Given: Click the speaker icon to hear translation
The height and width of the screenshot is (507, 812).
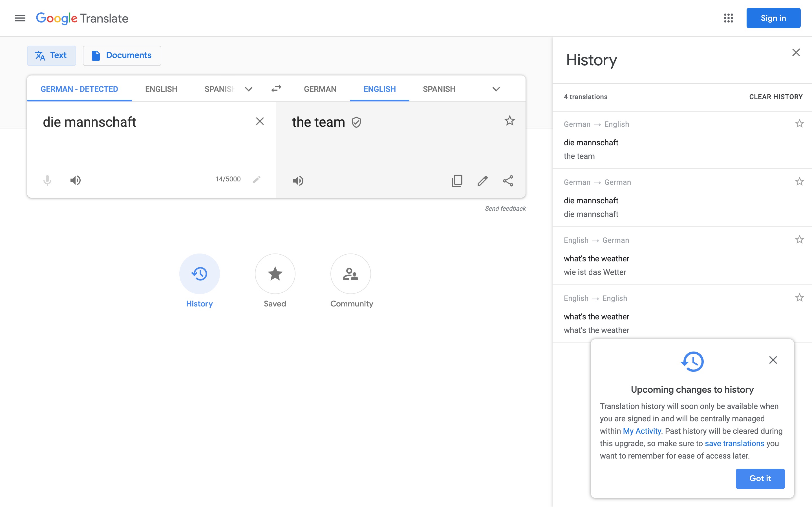Looking at the screenshot, I should (298, 181).
